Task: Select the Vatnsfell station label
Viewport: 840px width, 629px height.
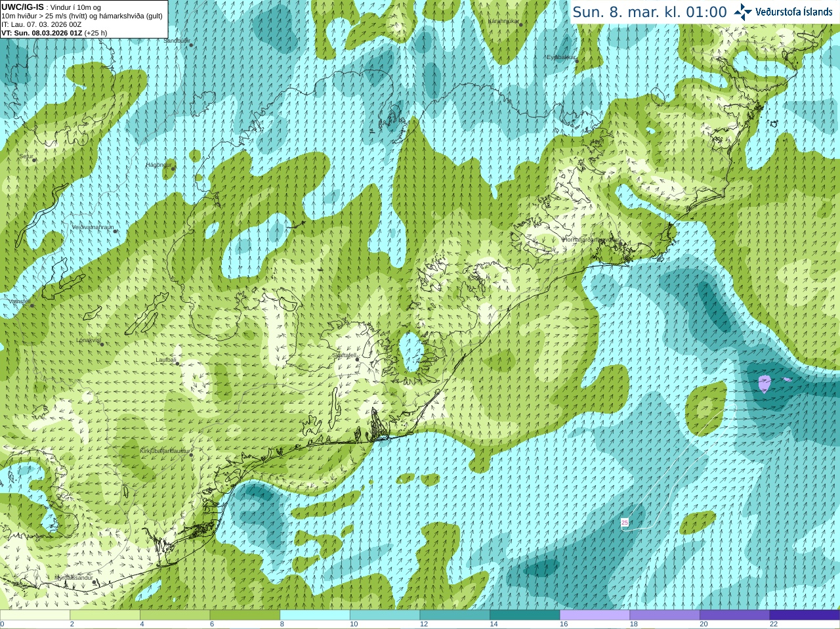Action: pyautogui.click(x=19, y=301)
